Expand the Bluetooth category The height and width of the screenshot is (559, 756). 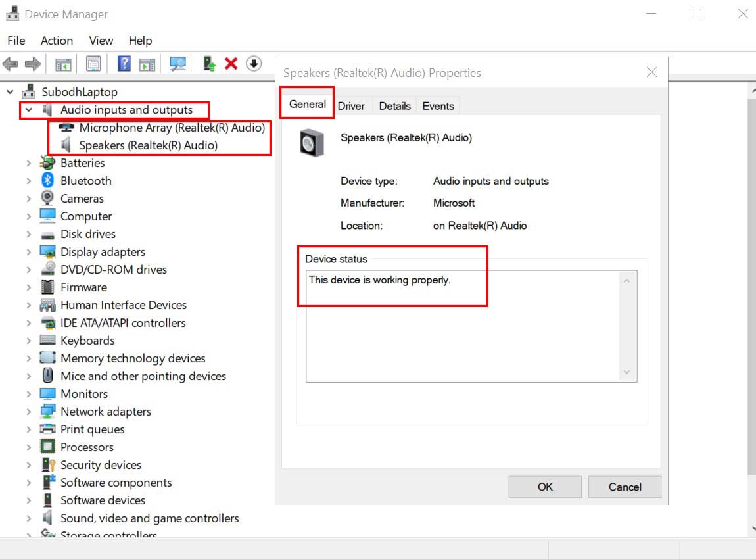[28, 180]
